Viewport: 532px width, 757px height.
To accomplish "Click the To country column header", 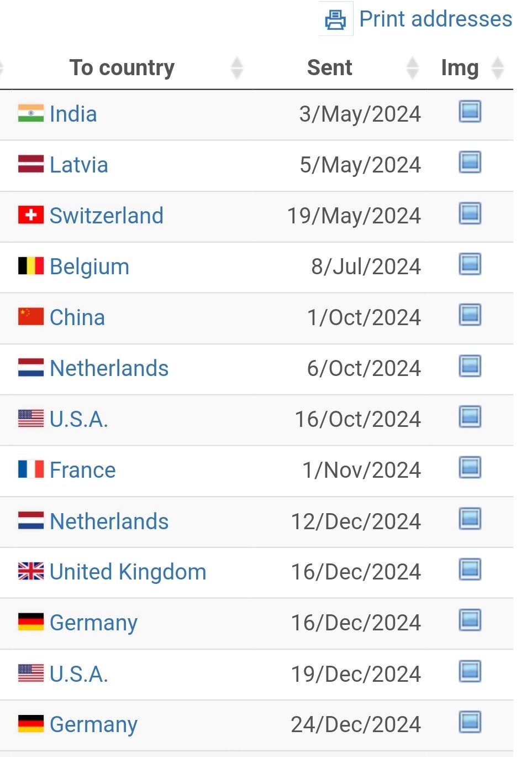I will pyautogui.click(x=122, y=67).
